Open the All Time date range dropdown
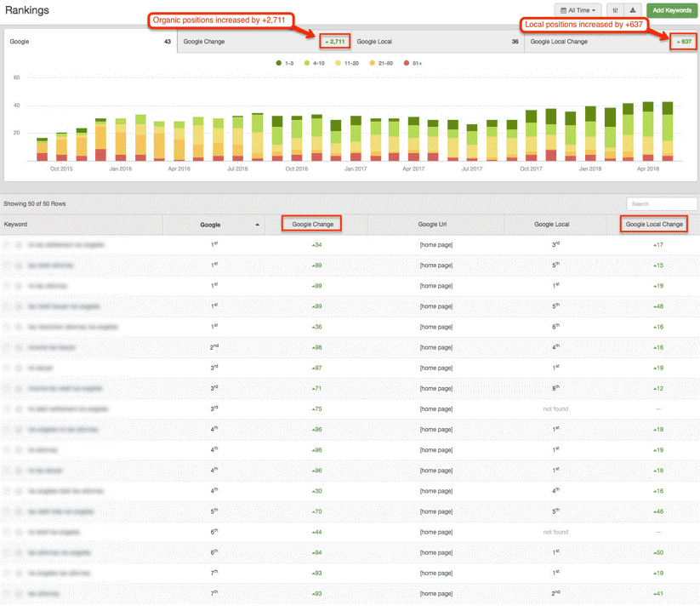 click(x=579, y=10)
